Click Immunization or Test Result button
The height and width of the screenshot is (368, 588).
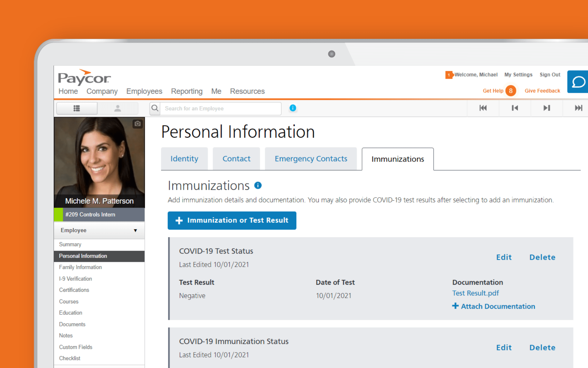click(232, 221)
